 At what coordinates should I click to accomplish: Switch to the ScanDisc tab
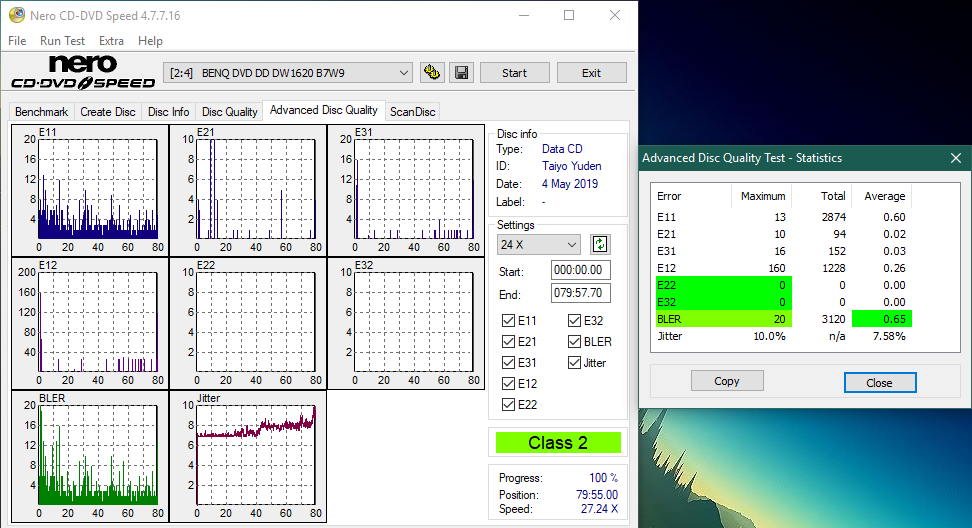tap(412, 112)
